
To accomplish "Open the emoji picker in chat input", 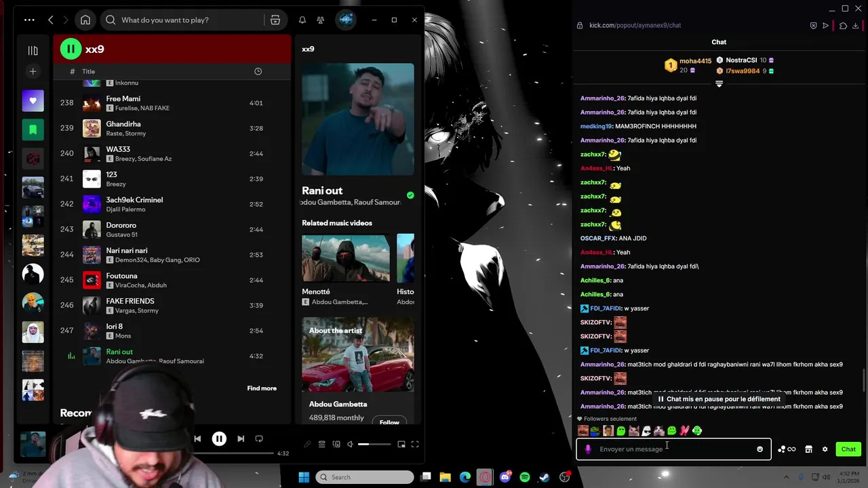I will [759, 449].
